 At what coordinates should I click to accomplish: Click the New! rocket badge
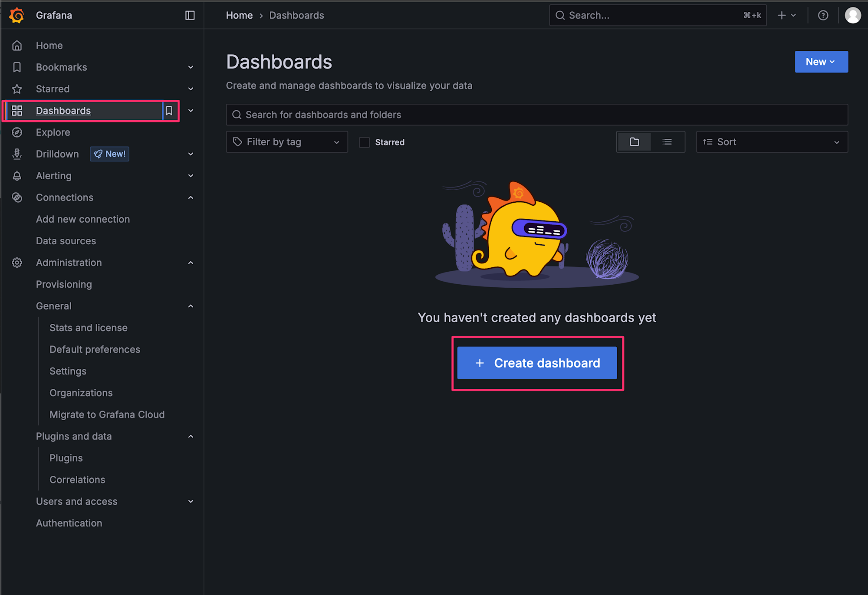tap(109, 154)
